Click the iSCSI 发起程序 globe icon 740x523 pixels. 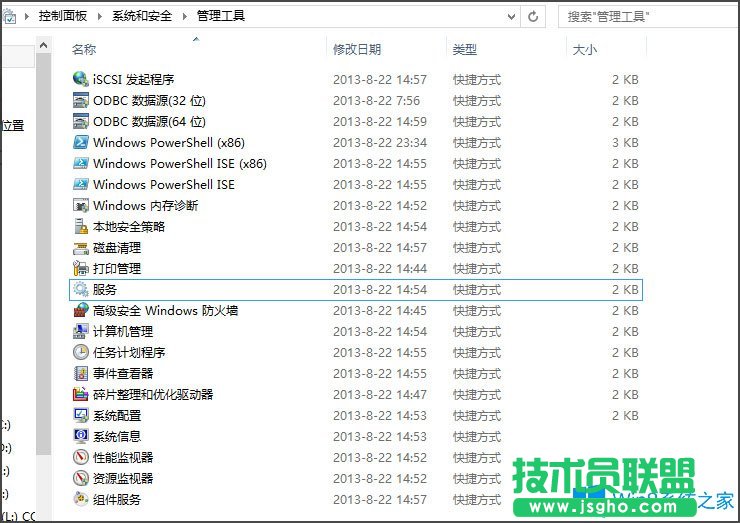(x=81, y=79)
